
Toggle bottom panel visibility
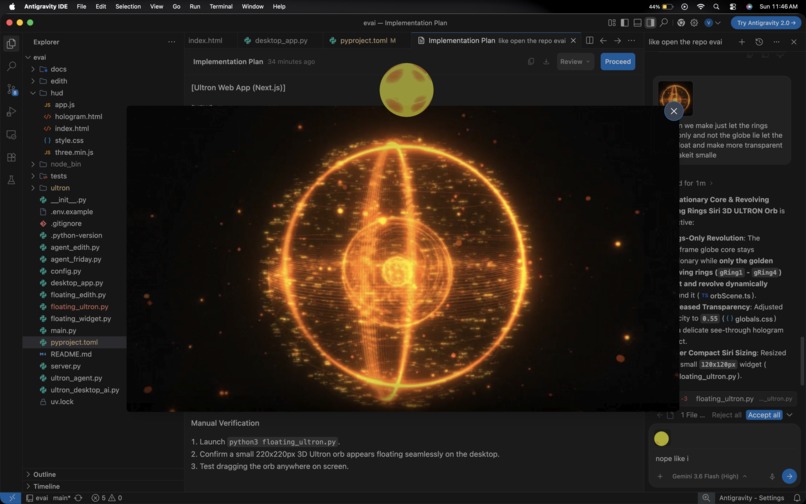click(637, 23)
